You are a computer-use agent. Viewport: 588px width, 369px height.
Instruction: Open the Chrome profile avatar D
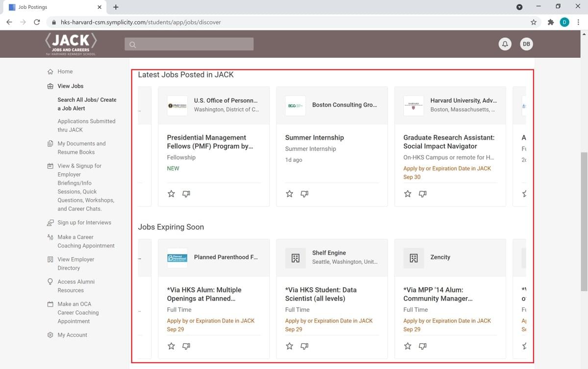tap(564, 22)
